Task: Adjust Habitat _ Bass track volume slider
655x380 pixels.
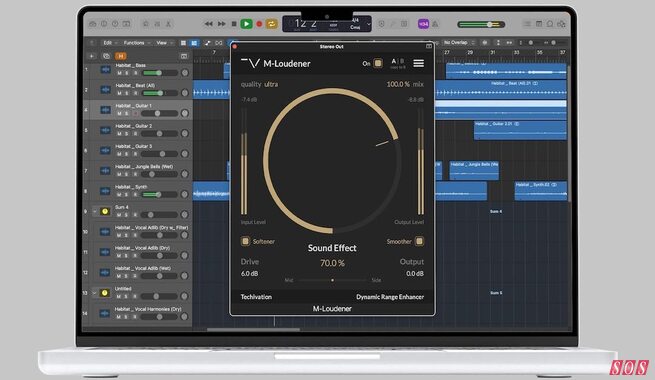Action: 160,73
